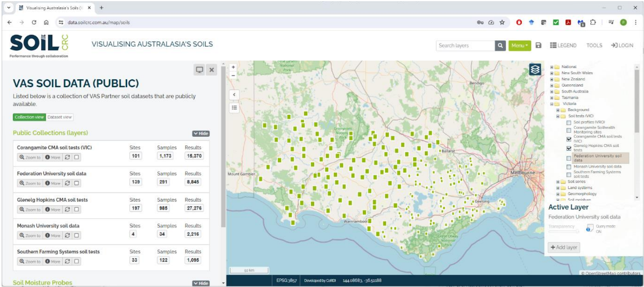Click the search magnifier button
Screen dimensions: 644x287
501,46
